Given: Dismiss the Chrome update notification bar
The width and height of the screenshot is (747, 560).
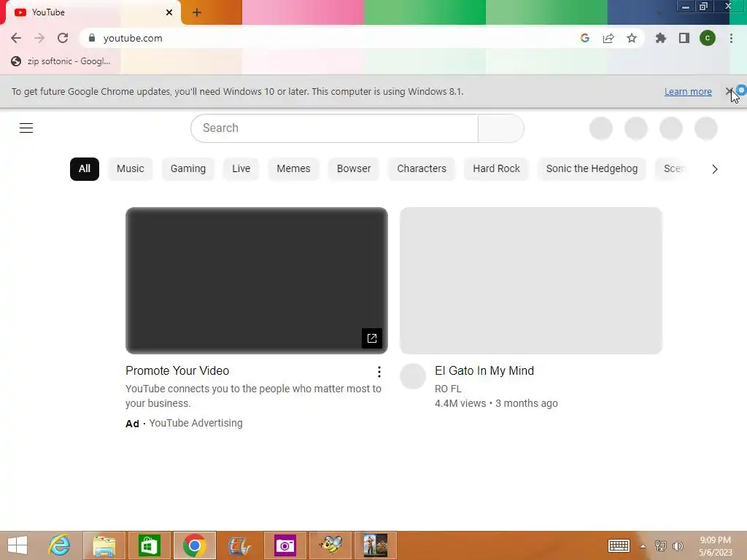Looking at the screenshot, I should pyautogui.click(x=729, y=91).
